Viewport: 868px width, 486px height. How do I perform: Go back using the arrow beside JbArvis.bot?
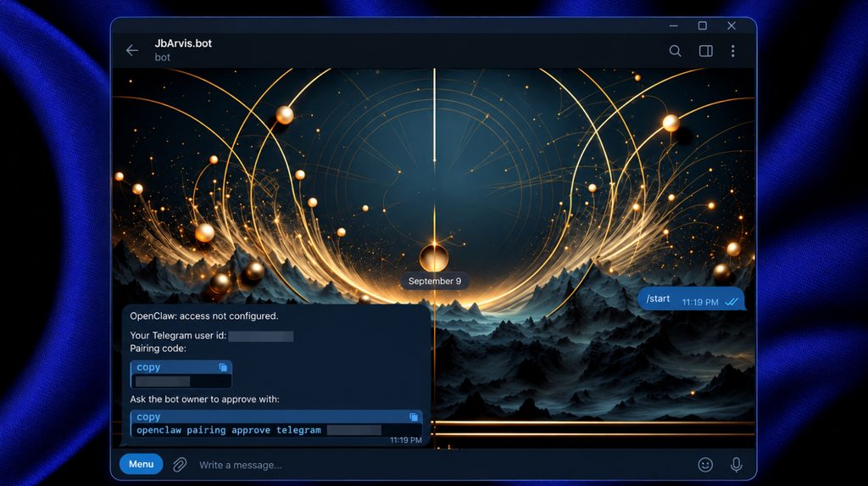click(x=131, y=50)
